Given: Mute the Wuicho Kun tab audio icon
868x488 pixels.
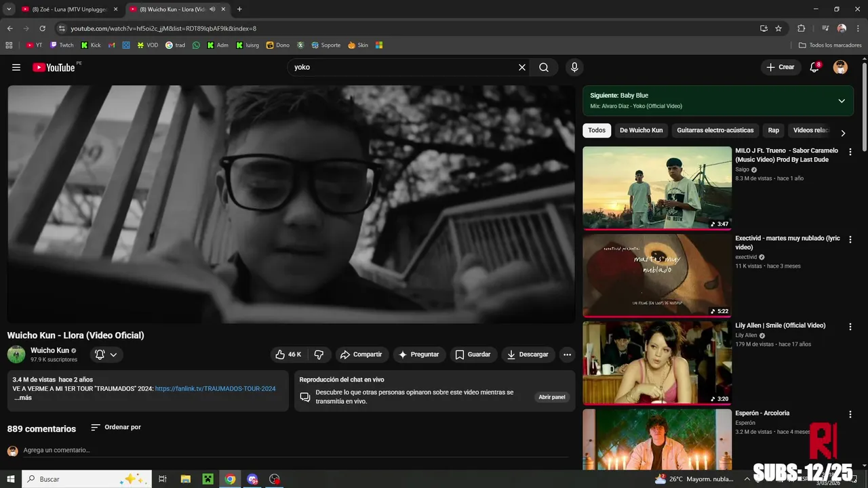Looking at the screenshot, I should (x=212, y=9).
